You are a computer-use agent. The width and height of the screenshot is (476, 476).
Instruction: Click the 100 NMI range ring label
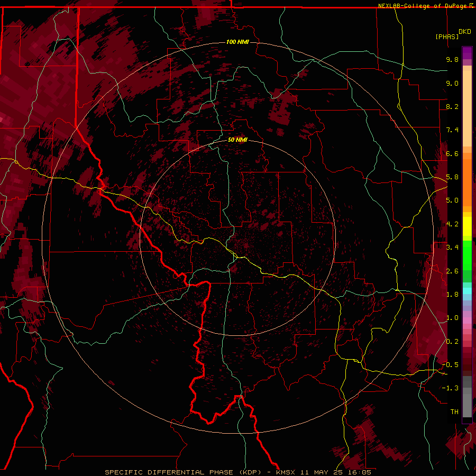point(237,42)
